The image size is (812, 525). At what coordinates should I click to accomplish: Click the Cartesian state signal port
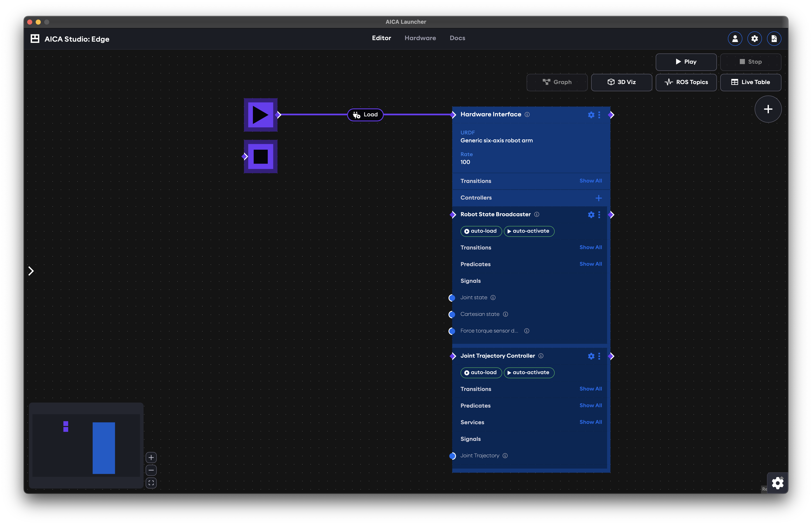(x=452, y=315)
